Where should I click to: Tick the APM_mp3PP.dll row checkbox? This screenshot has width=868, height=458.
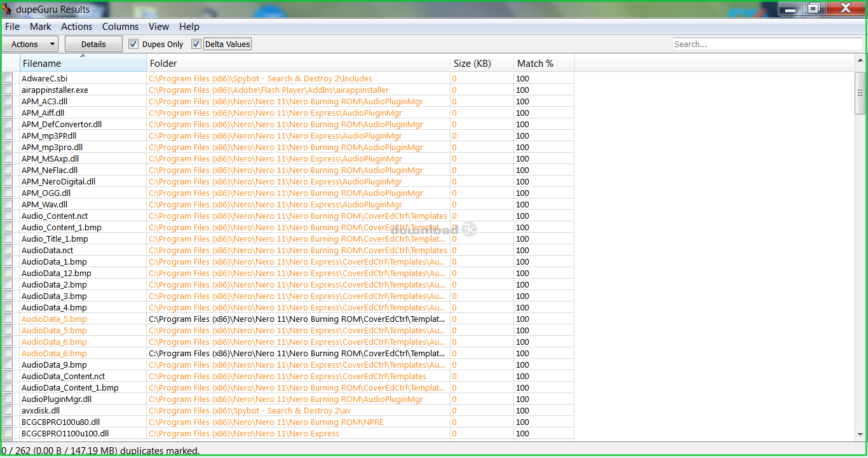click(x=8, y=135)
